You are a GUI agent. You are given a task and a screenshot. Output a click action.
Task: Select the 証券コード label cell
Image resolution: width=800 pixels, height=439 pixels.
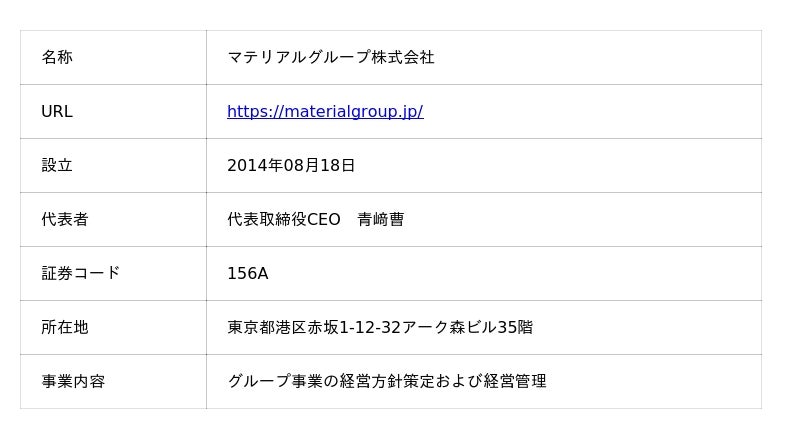click(80, 273)
